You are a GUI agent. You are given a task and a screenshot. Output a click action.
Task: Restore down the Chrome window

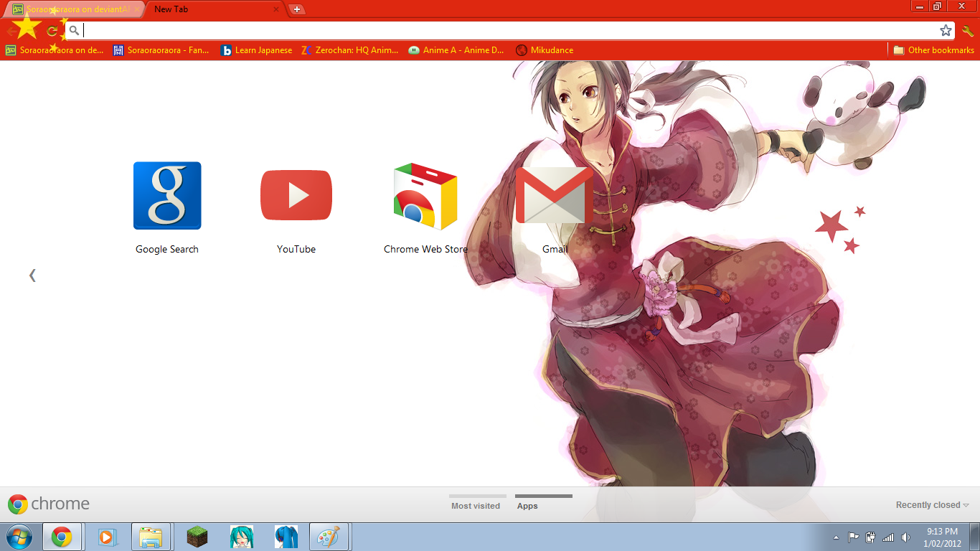[938, 6]
